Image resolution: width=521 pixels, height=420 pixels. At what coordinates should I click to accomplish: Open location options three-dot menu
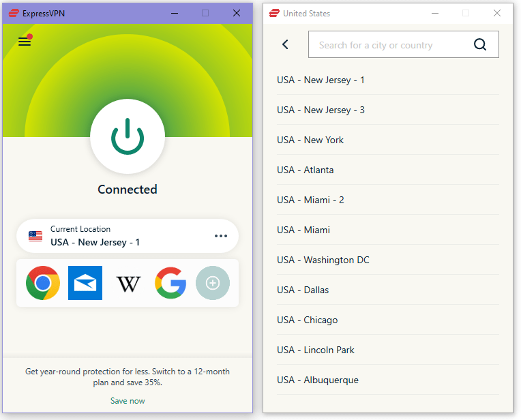coord(221,236)
